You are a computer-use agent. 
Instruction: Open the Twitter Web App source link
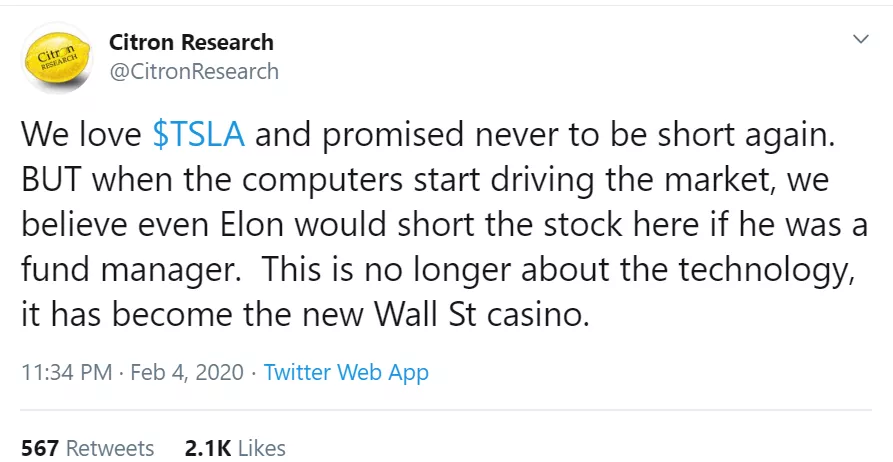tap(346, 373)
